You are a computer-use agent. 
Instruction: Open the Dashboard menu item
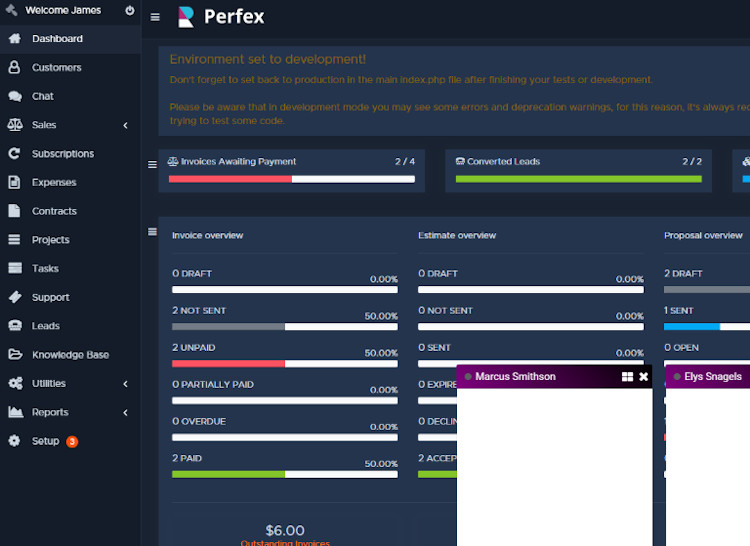click(70, 39)
